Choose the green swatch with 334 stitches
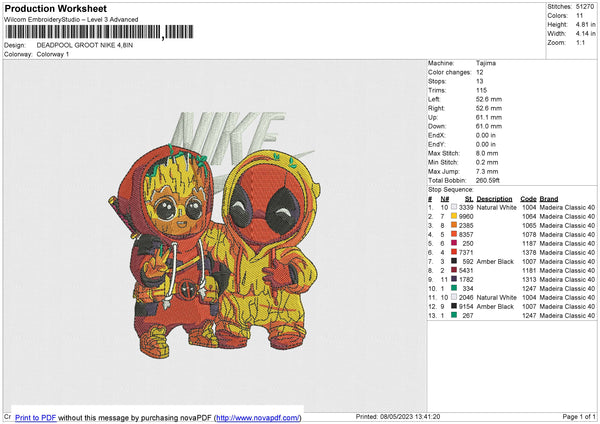 pos(454,288)
